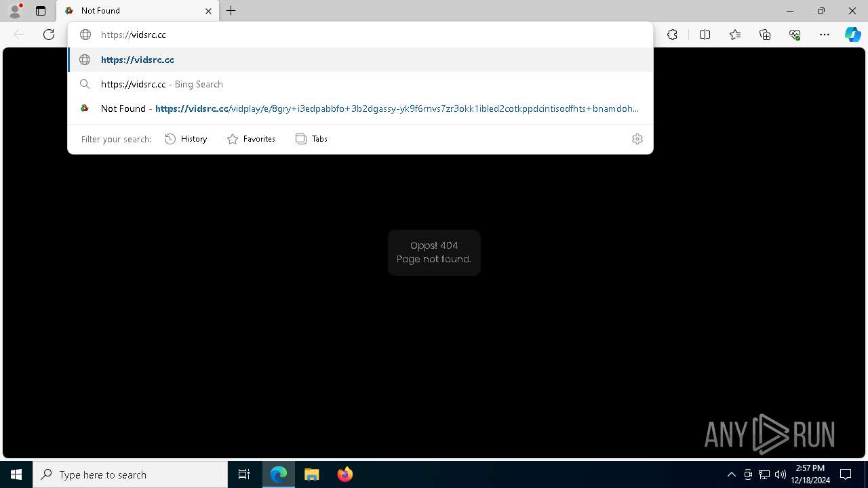Show hidden system tray icons chevron
Screen dimensions: 868x488
[732, 474]
